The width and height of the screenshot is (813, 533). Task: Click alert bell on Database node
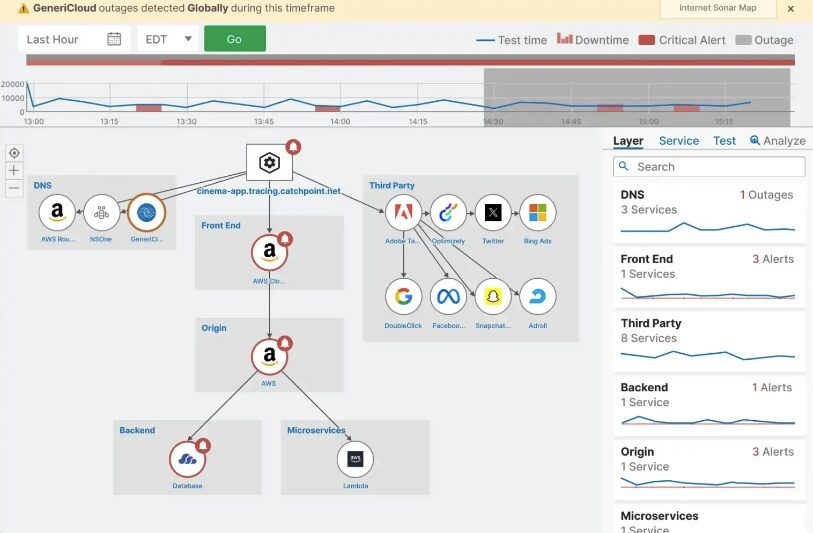[203, 445]
